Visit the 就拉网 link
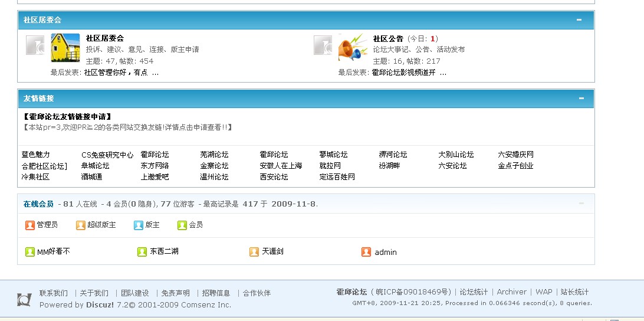This screenshot has width=644, height=321. click(330, 166)
